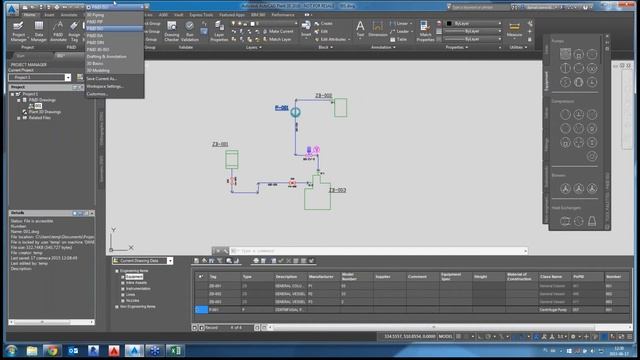This screenshot has width=640, height=360.
Task: Collapse the Project 1 tree node
Action: (x=12, y=94)
